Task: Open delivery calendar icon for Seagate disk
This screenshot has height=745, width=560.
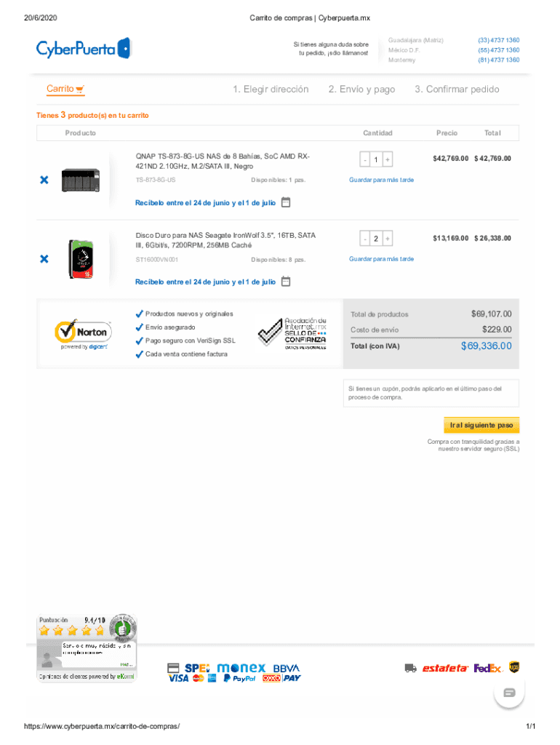Action: tap(286, 282)
